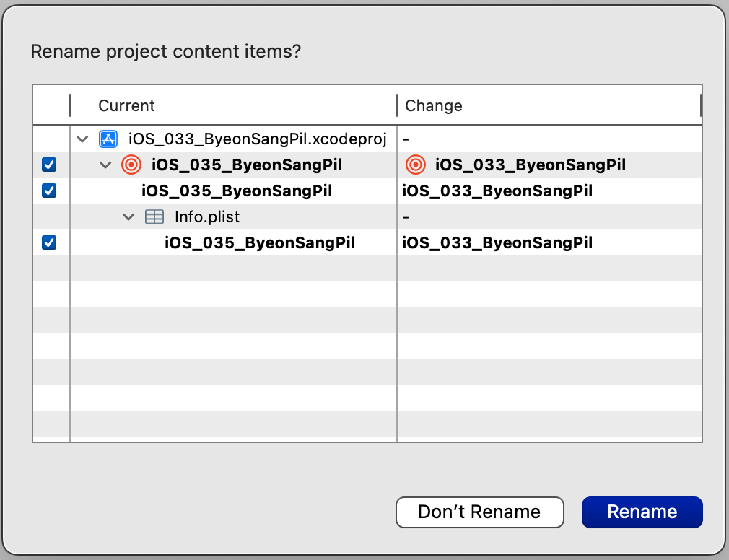Confirm with the Rename button

click(642, 512)
